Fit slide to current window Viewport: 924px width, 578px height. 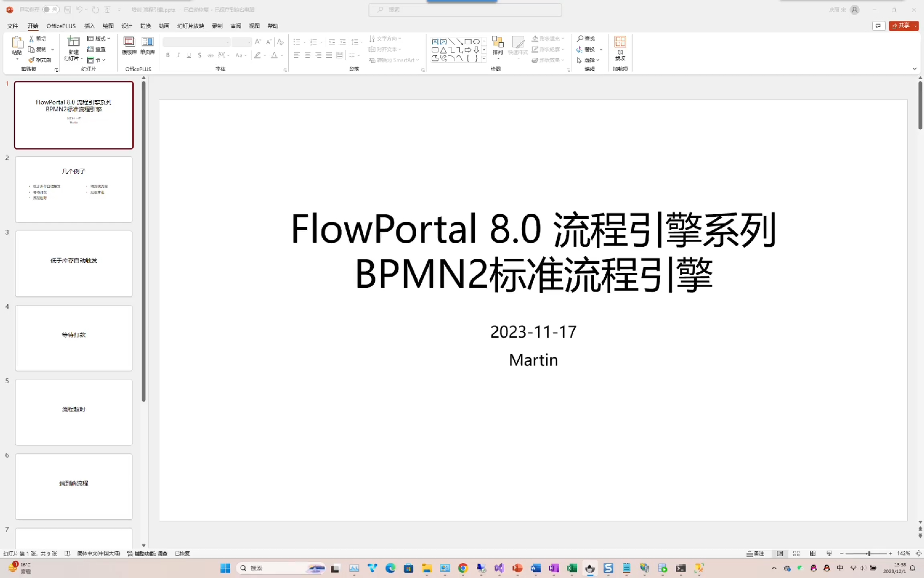(x=919, y=553)
